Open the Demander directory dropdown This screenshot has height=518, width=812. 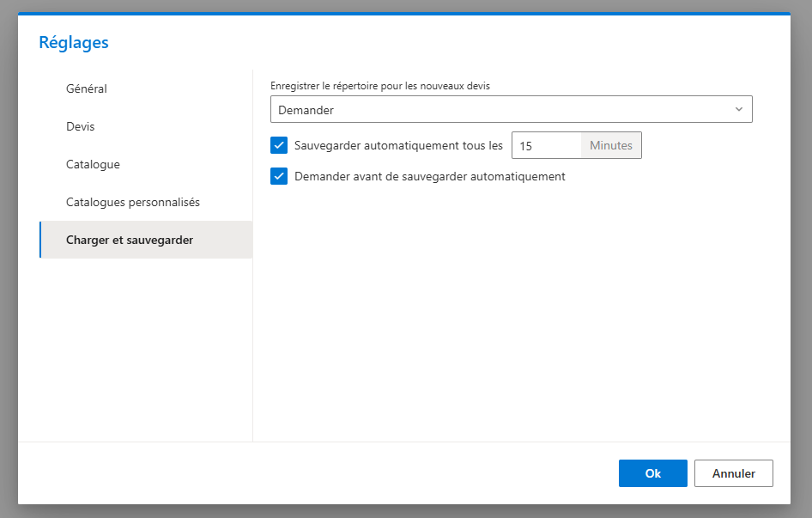(x=511, y=109)
